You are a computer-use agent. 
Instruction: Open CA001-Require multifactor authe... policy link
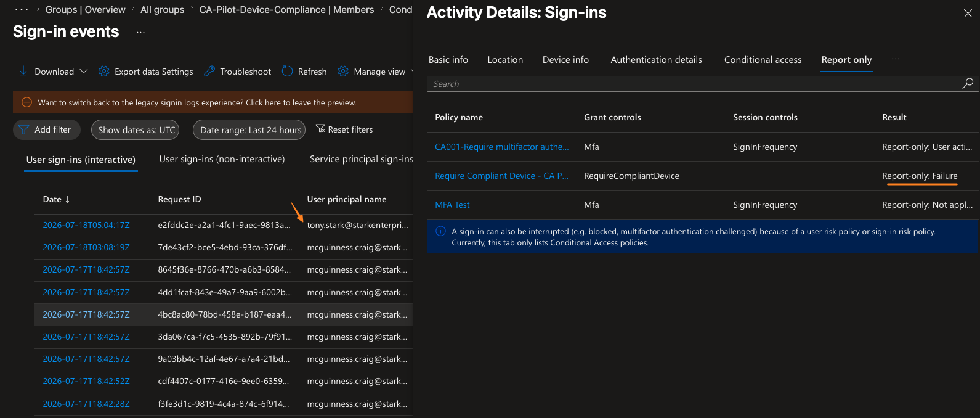pos(502,147)
